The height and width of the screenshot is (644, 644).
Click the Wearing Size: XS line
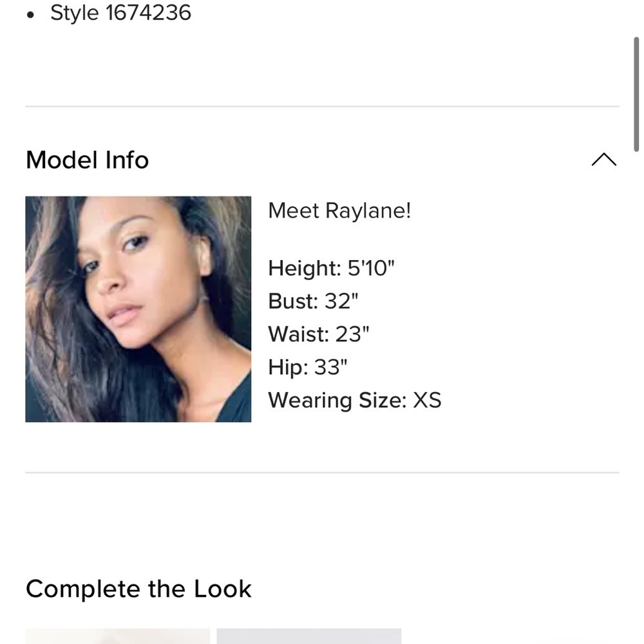[355, 400]
